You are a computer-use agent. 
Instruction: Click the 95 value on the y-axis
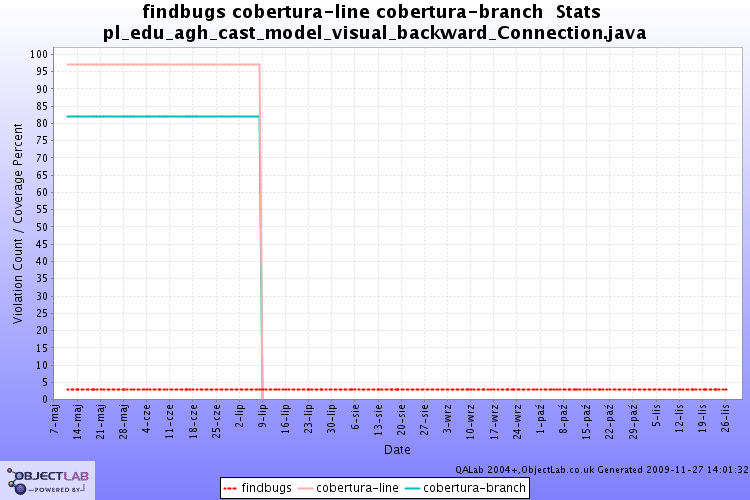tap(42, 71)
